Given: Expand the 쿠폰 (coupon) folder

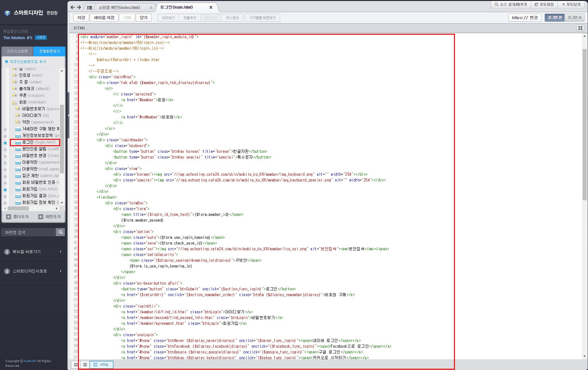Looking at the screenshot, I should 15,96.
